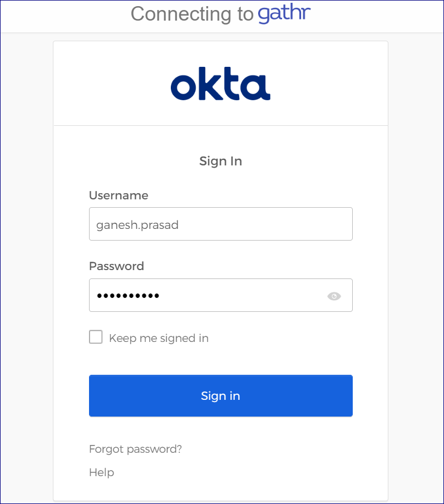Image resolution: width=444 pixels, height=504 pixels.
Task: Click the Okta logo
Action: click(220, 84)
